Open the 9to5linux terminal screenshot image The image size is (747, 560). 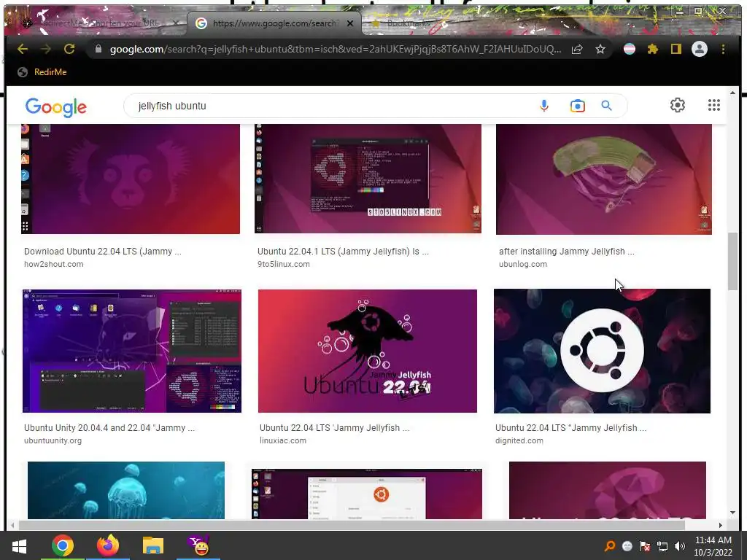(368, 179)
